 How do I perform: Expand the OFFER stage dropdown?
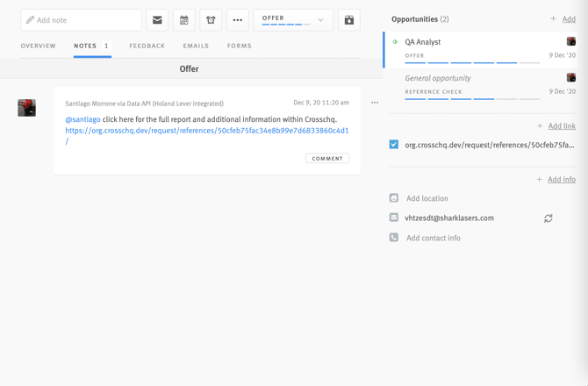pyautogui.click(x=293, y=19)
